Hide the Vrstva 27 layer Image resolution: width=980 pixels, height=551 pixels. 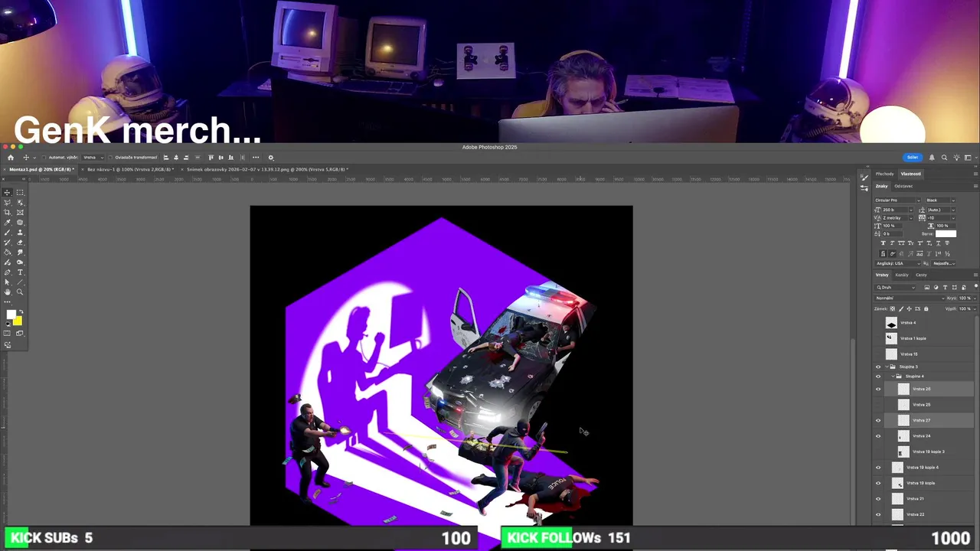click(878, 420)
